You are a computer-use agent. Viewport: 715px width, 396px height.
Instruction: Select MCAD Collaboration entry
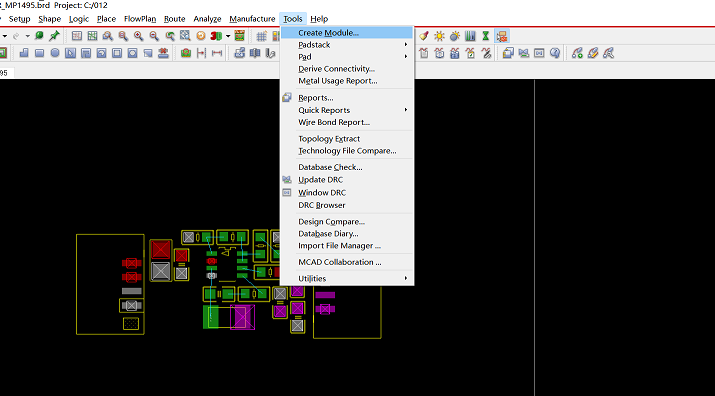point(347,262)
